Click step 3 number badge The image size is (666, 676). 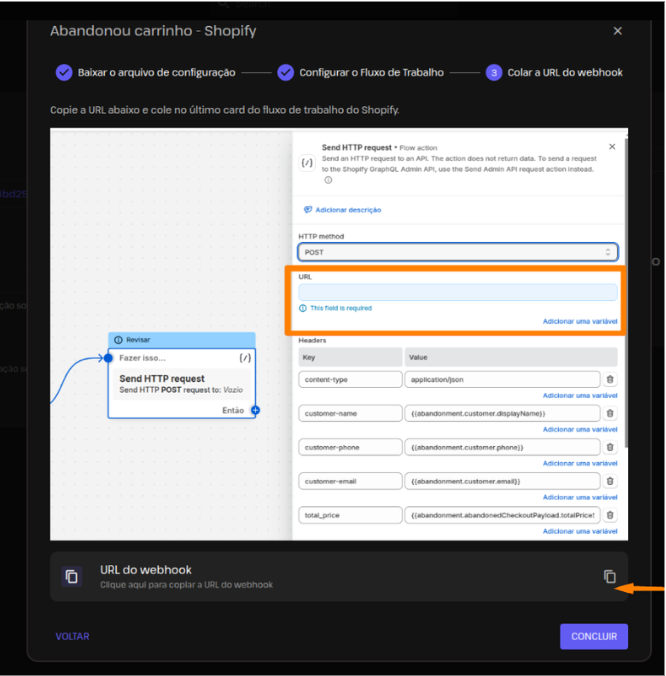point(494,72)
